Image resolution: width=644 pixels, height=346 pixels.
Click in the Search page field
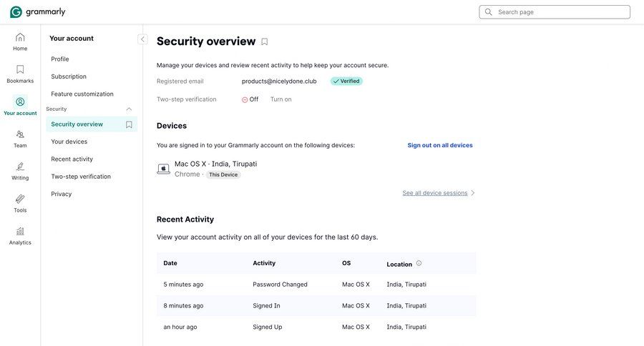pos(558,12)
